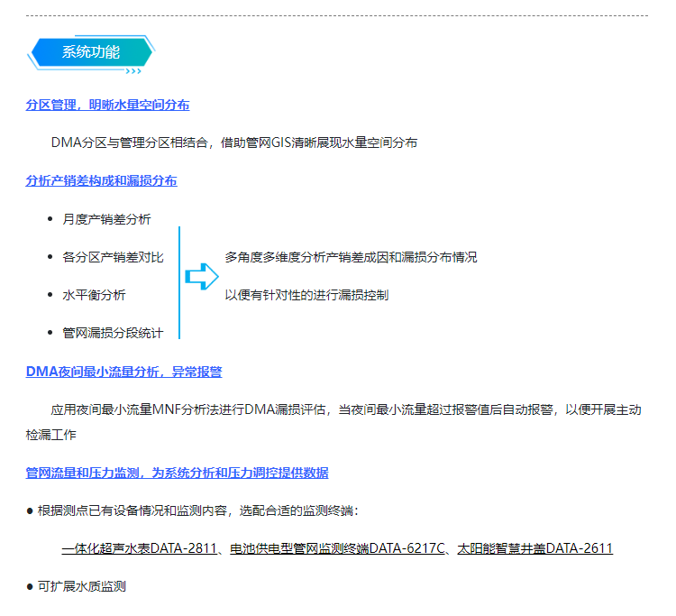The image size is (676, 616).
Task: Click the blue right-pointing arrow icon
Action: 201,276
